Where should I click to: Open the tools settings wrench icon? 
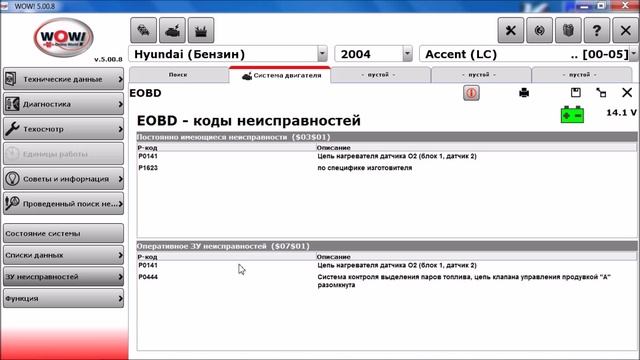point(511,30)
